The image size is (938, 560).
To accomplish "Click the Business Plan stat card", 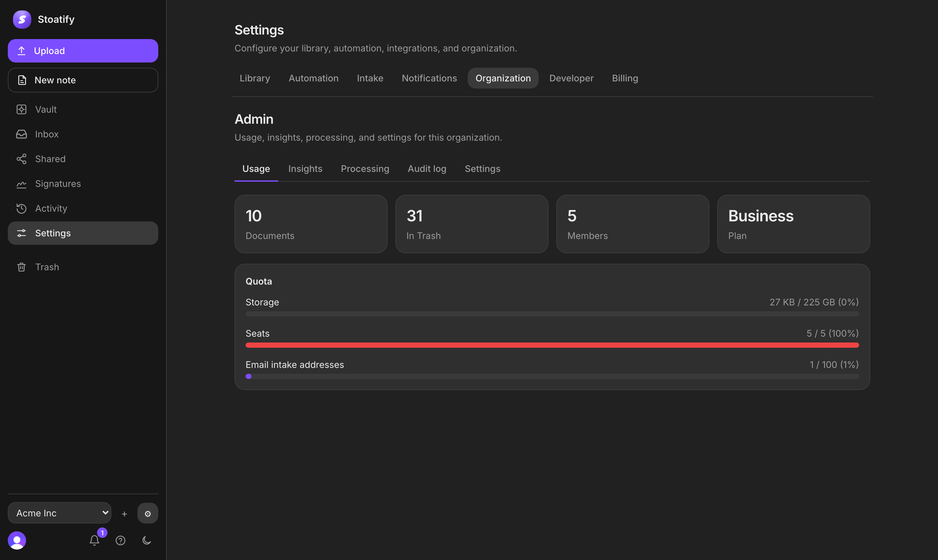I will tap(793, 224).
